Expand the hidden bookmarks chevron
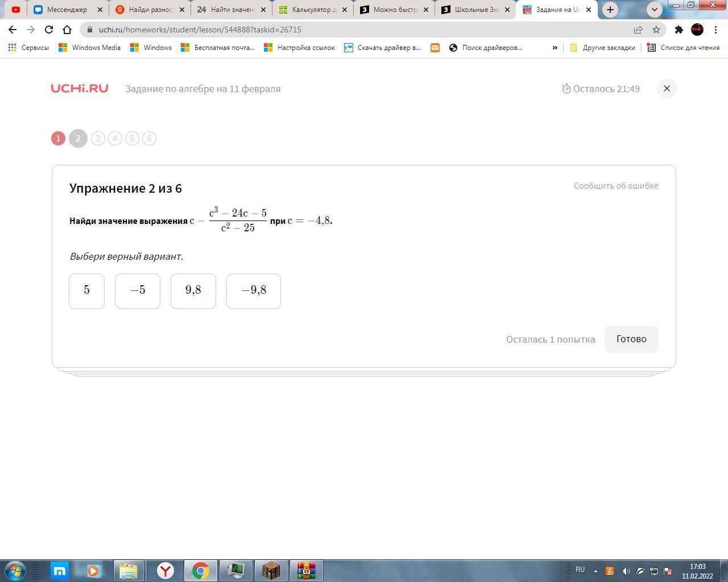The image size is (728, 582). coord(555,48)
